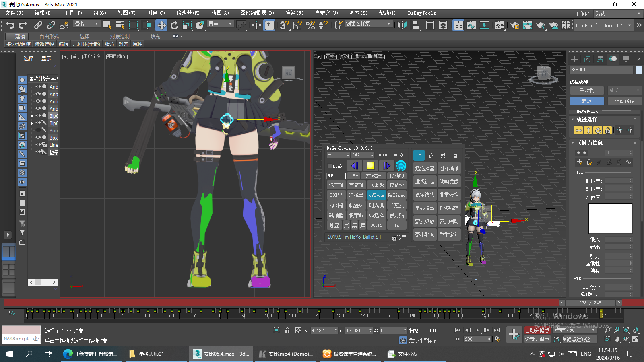Click the Unlink Selection broken-chain icon
Image resolution: width=644 pixels, height=362 pixels.
pos(51,25)
